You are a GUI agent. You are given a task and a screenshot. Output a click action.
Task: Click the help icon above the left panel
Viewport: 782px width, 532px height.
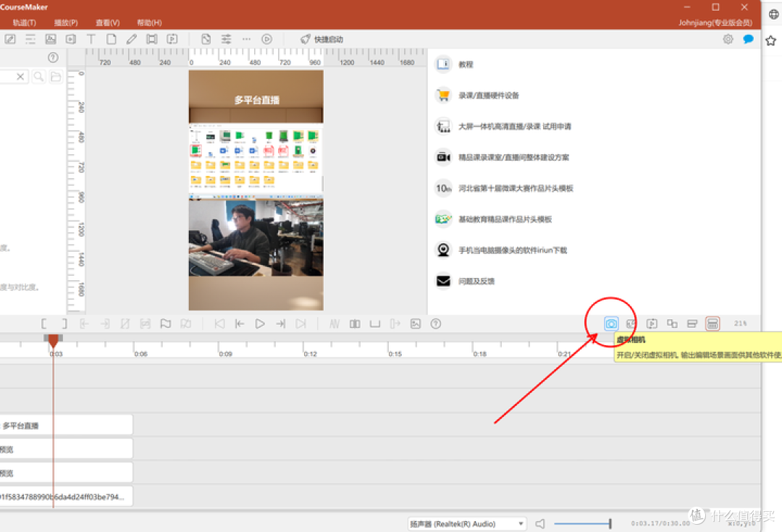[53, 57]
